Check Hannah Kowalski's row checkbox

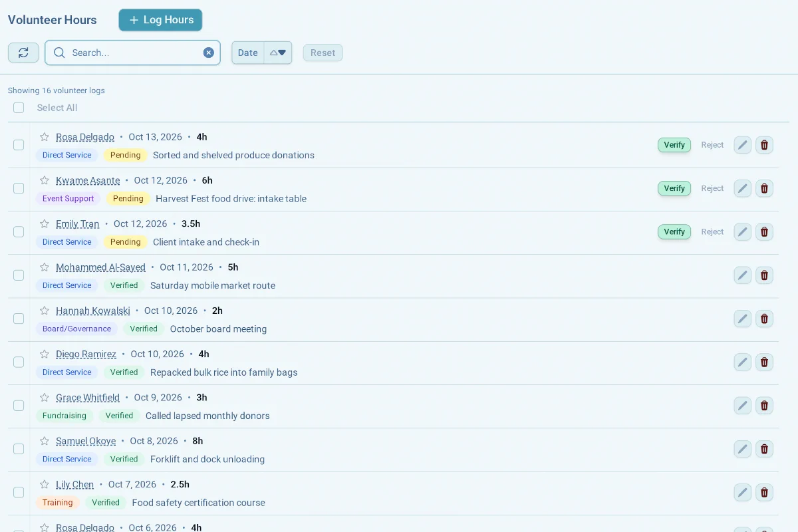[x=19, y=319]
